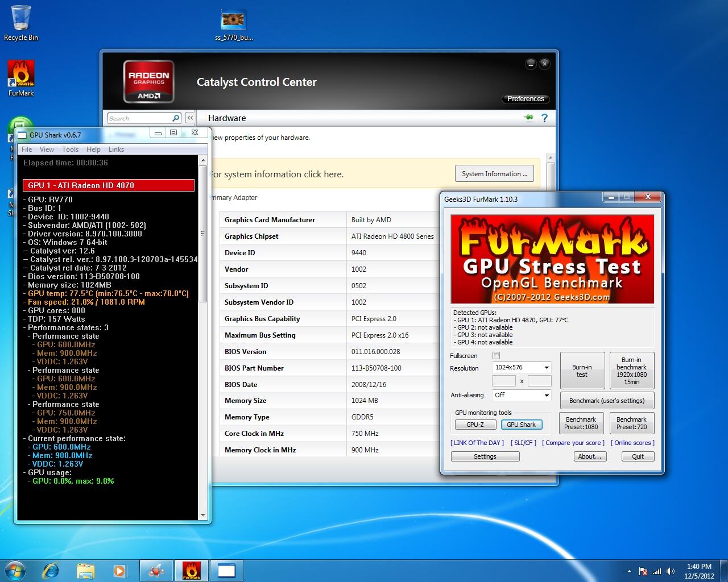Click the FurMark GPU Stress Test banner
This screenshot has height=582, width=728.
click(x=552, y=259)
